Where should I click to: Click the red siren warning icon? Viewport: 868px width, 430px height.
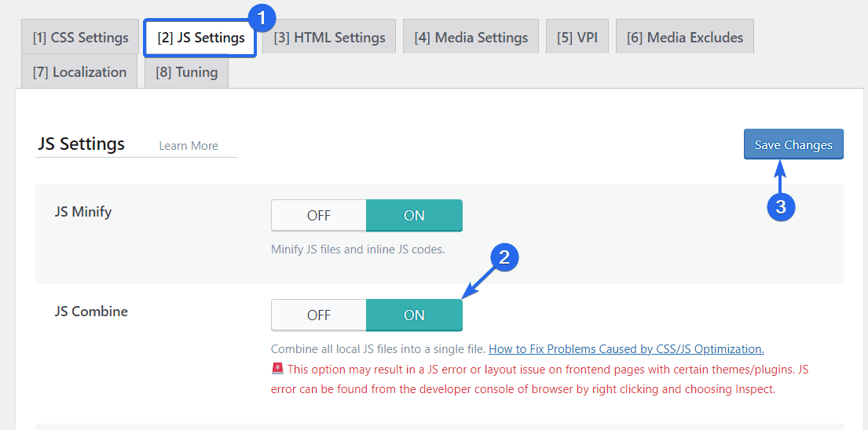[x=277, y=369]
